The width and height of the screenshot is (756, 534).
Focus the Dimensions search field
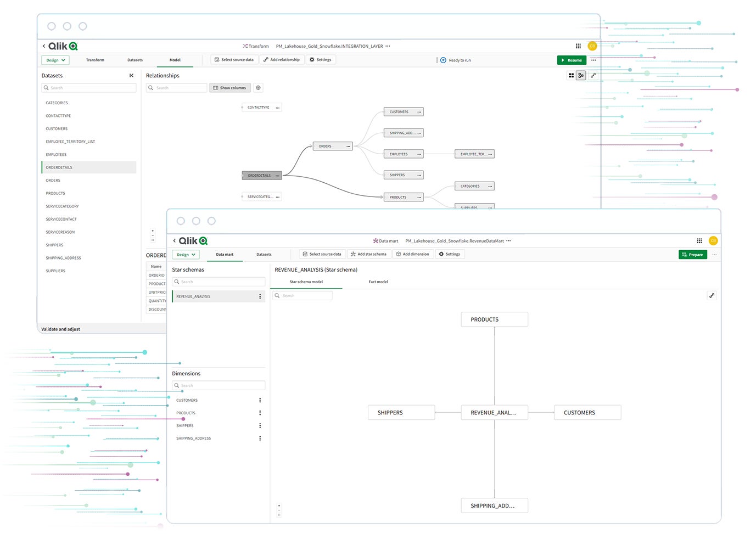(219, 386)
